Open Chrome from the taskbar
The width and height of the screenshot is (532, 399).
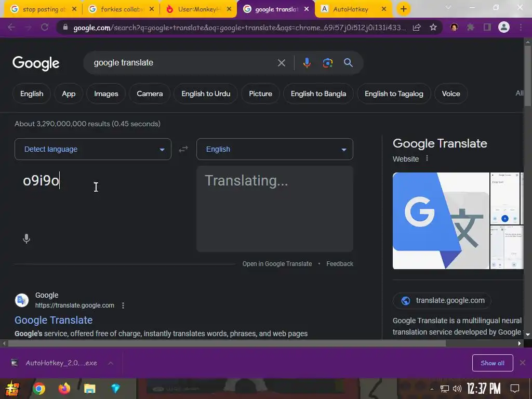(38, 389)
